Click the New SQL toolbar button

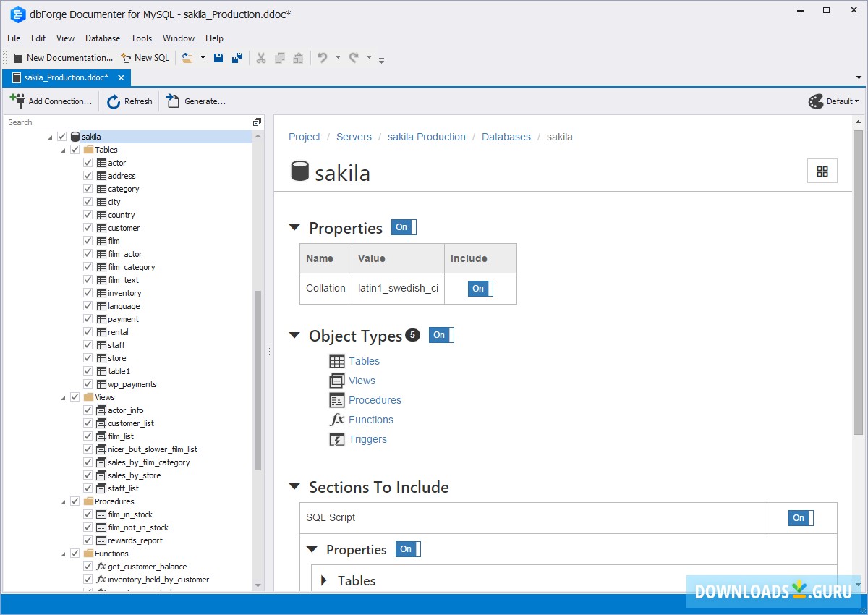pos(145,58)
